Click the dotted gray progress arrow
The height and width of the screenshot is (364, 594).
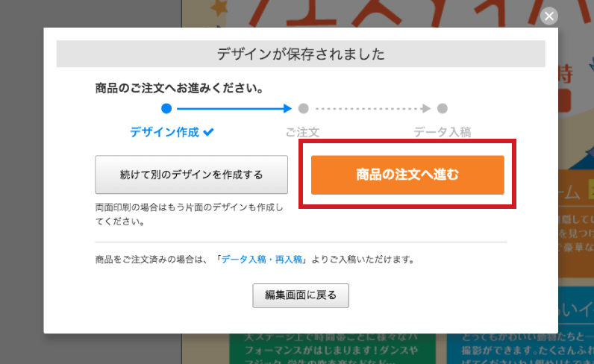373,109
